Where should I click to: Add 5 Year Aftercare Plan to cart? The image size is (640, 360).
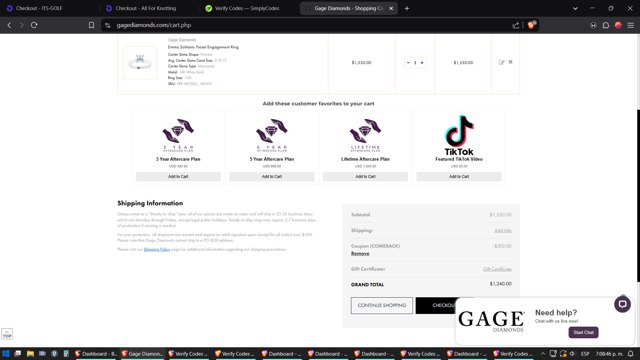click(272, 176)
